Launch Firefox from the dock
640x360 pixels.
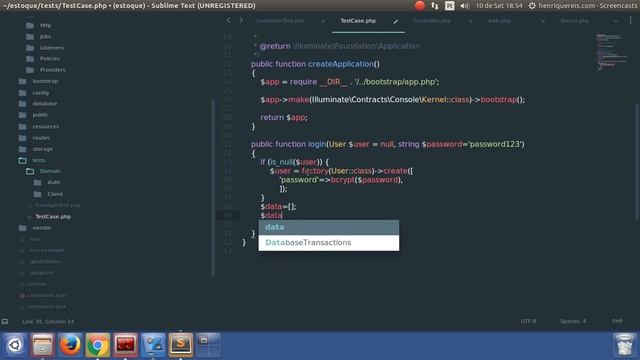(70, 345)
